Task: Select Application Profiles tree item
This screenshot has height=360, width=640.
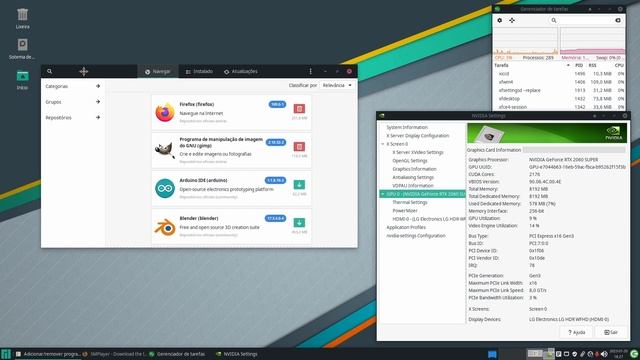Action: point(406,227)
